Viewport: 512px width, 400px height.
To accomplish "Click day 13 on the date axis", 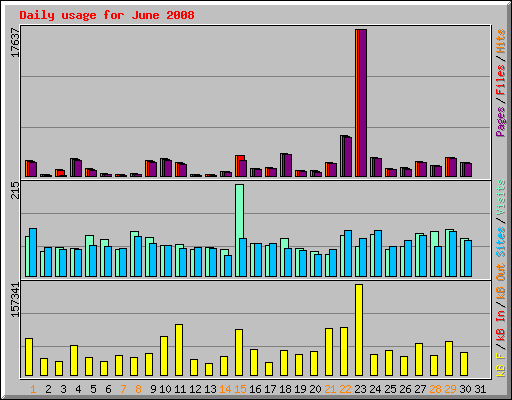I will click(x=210, y=389).
